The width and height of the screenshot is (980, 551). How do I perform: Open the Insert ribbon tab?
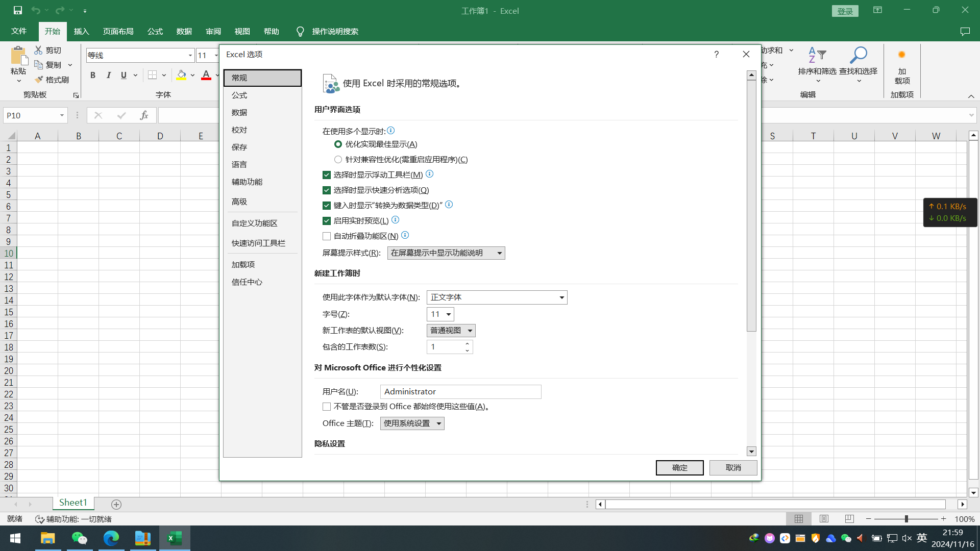[x=82, y=32]
